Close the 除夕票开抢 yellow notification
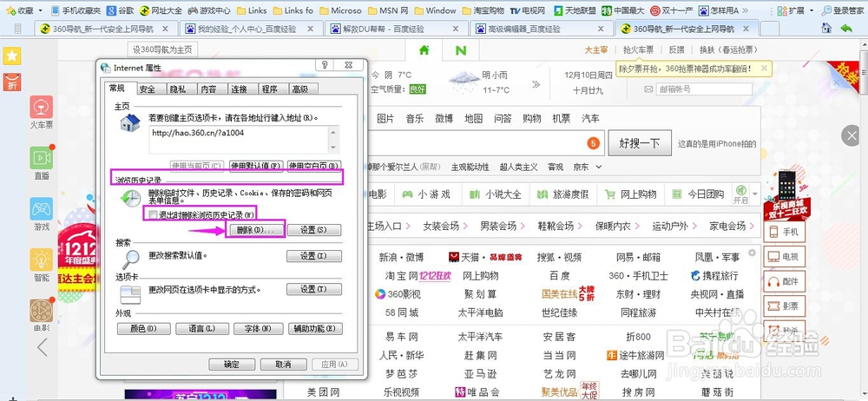The height and width of the screenshot is (401, 868). click(764, 69)
